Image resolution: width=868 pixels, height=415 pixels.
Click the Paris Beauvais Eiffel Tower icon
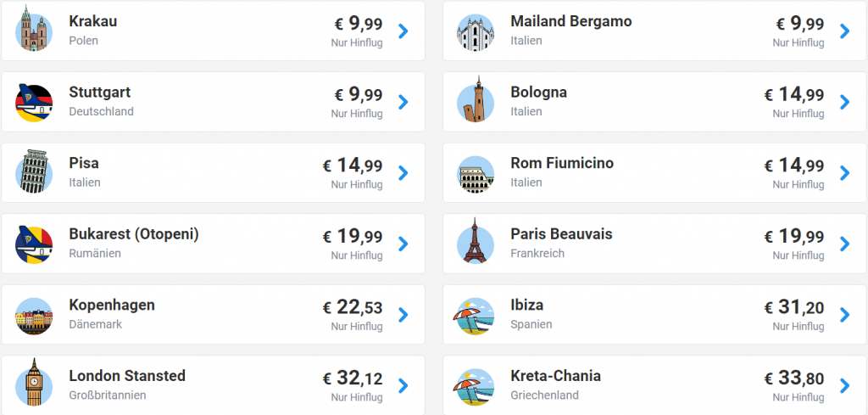[476, 241]
